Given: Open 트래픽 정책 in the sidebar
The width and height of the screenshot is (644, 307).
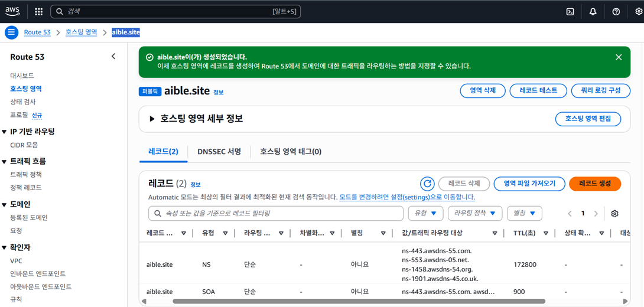Looking at the screenshot, I should pyautogui.click(x=26, y=174).
